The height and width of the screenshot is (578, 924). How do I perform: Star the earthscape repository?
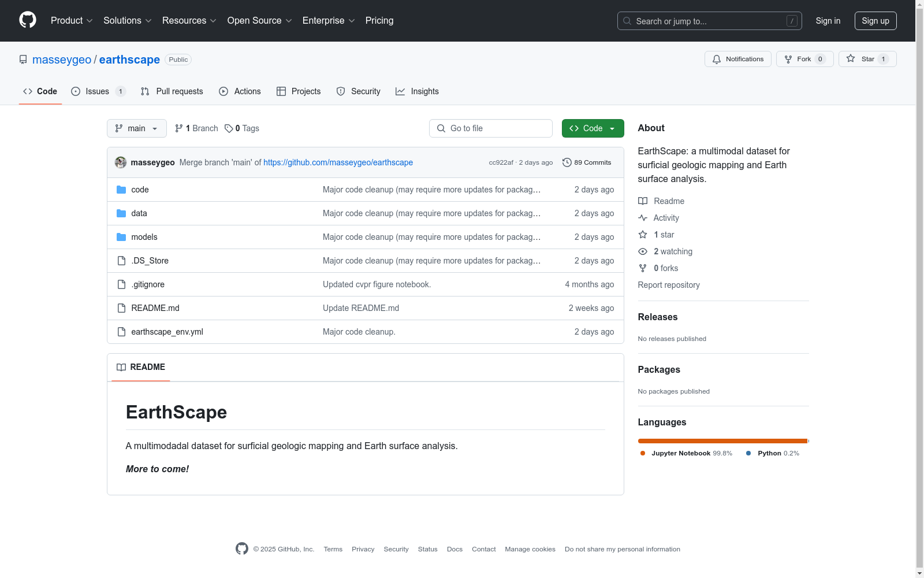pyautogui.click(x=867, y=59)
